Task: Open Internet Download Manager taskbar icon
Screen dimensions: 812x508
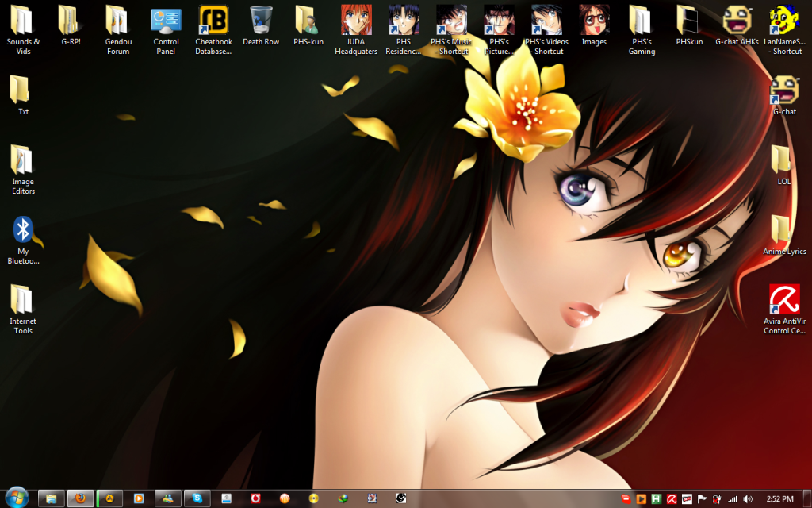Action: pyautogui.click(x=343, y=498)
